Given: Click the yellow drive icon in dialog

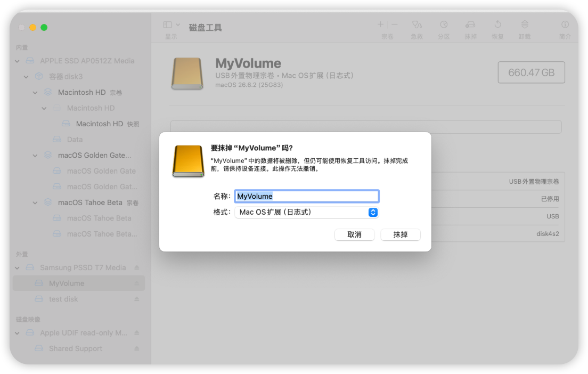Looking at the screenshot, I should 188,161.
